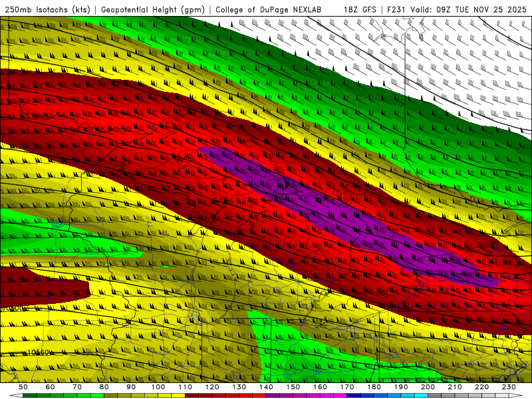Click the left arrow end of color bar
This screenshot has height=399, width=532.
pos(16,396)
